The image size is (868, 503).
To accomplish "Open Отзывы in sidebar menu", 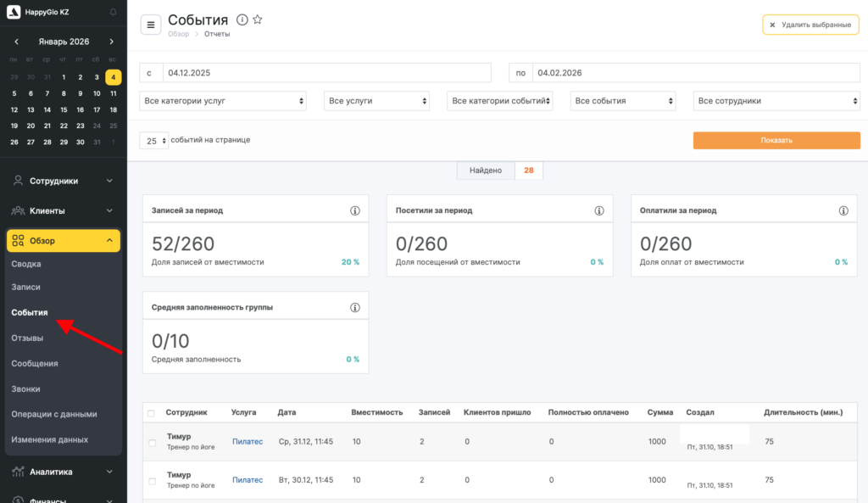I will [27, 338].
